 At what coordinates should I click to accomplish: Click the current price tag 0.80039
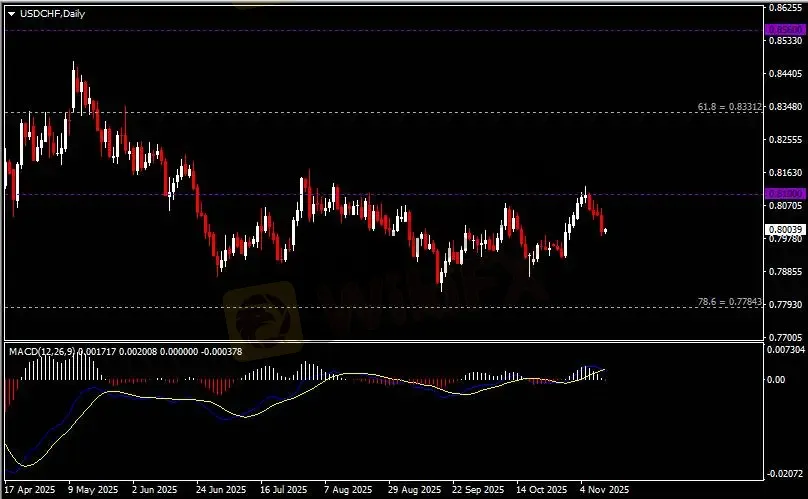click(x=785, y=229)
